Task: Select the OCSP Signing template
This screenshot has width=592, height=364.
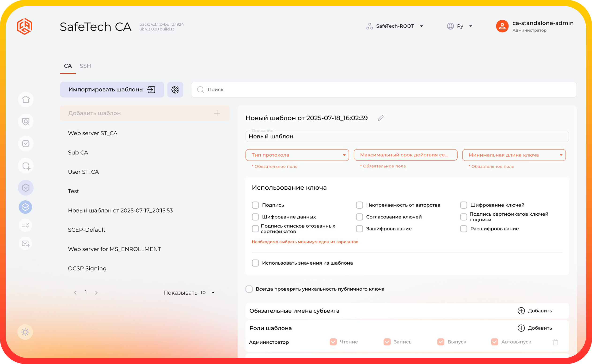Action: (x=87, y=268)
